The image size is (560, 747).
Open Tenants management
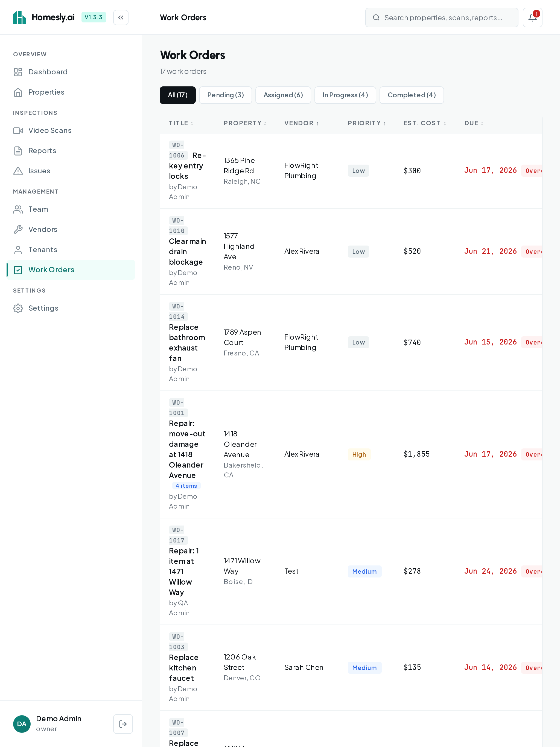(x=71, y=250)
